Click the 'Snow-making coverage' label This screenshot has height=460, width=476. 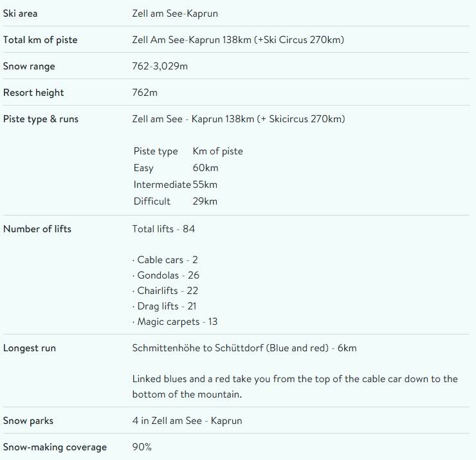coord(55,447)
